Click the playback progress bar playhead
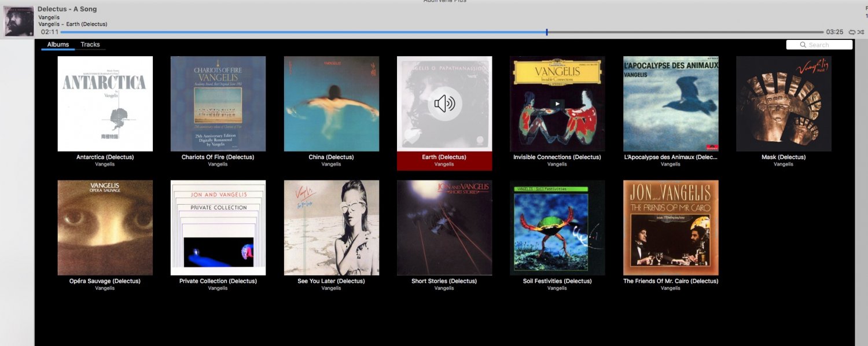Image resolution: width=868 pixels, height=346 pixels. coord(547,32)
